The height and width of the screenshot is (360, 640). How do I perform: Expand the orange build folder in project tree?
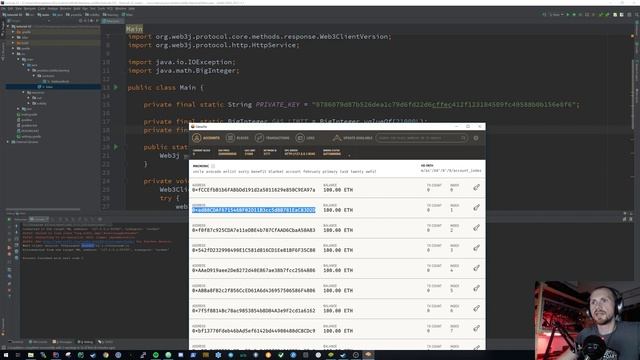pos(13,42)
